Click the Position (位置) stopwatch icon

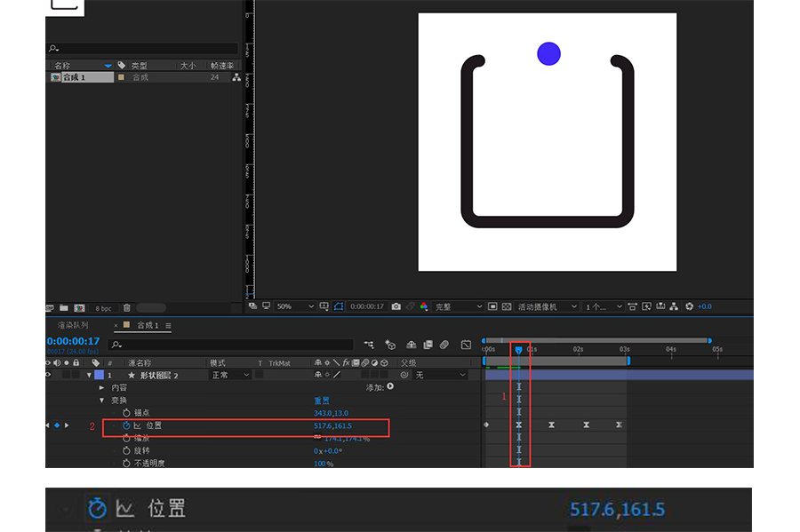[x=126, y=426]
